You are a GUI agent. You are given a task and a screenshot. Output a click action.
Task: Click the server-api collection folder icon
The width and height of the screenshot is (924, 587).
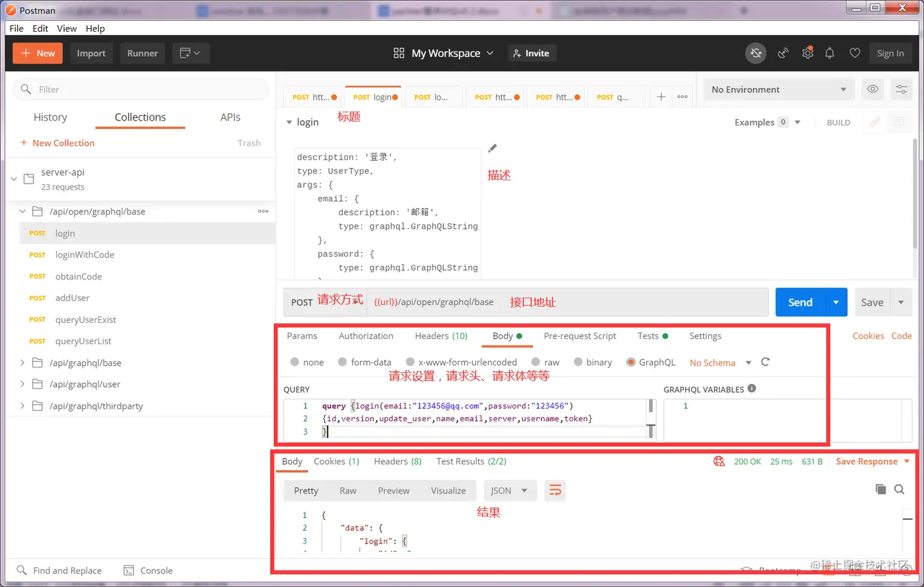pyautogui.click(x=29, y=179)
